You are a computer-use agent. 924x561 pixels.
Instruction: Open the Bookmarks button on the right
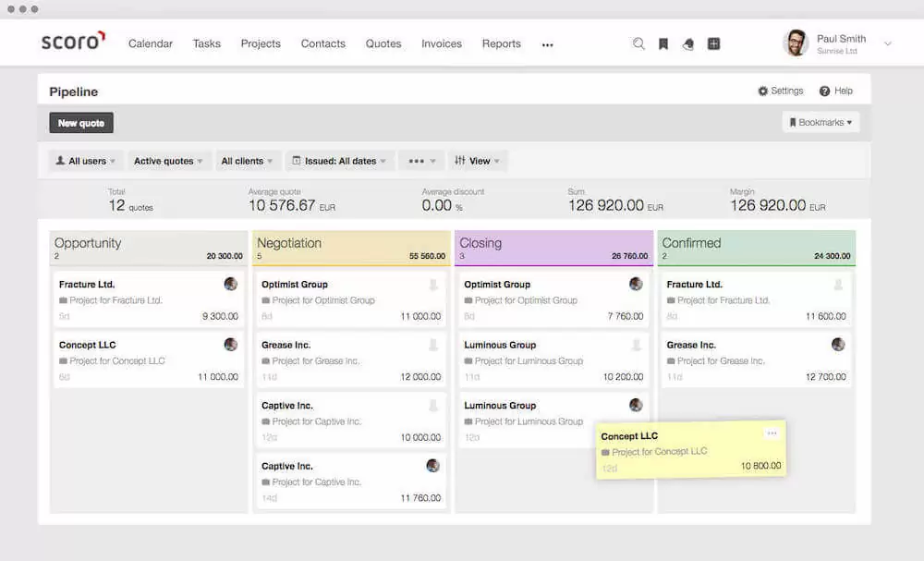click(821, 121)
